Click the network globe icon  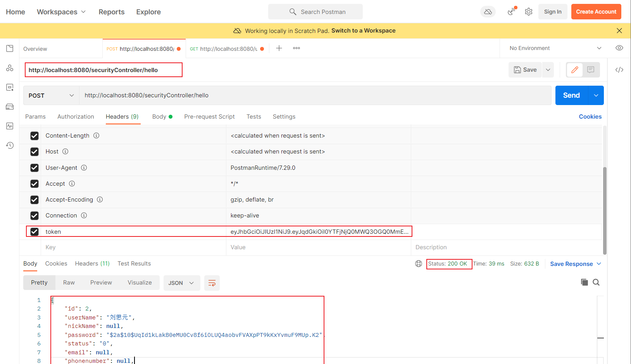pyautogui.click(x=419, y=264)
